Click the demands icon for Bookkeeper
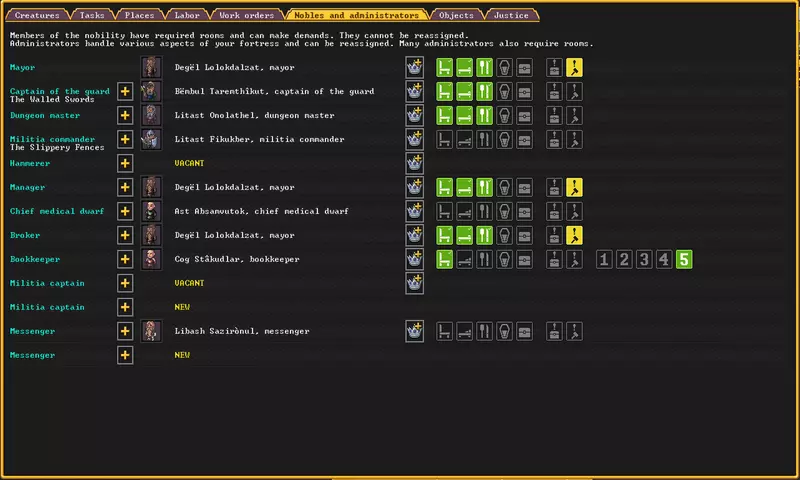The image size is (800, 480). (x=554, y=259)
